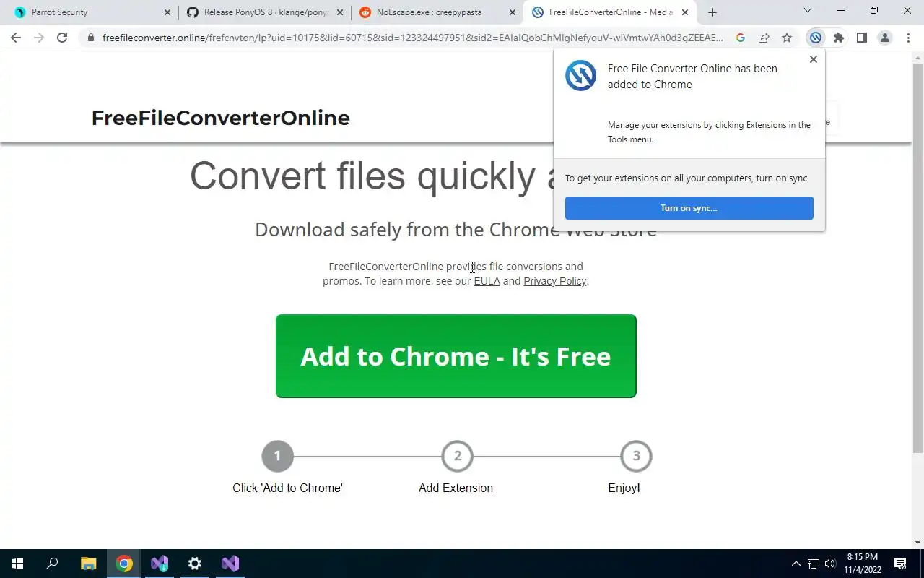Viewport: 924px width, 578px height.
Task: Turn on sync
Action: tap(689, 208)
